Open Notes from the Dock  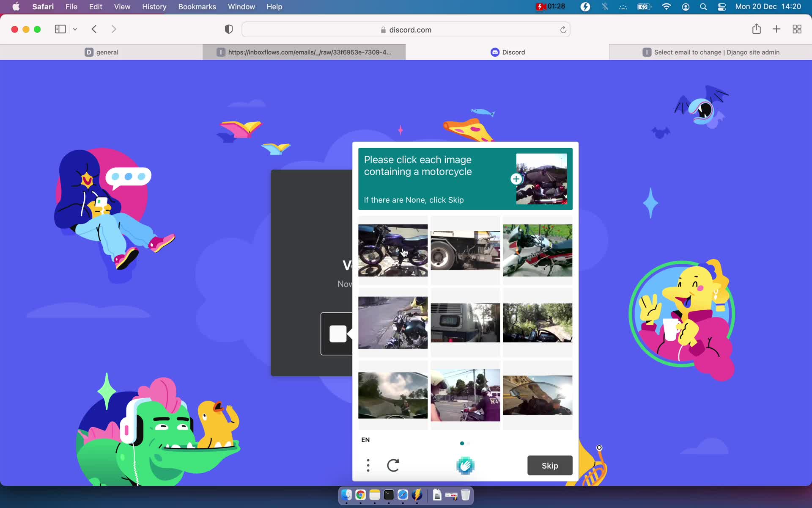coord(375,495)
